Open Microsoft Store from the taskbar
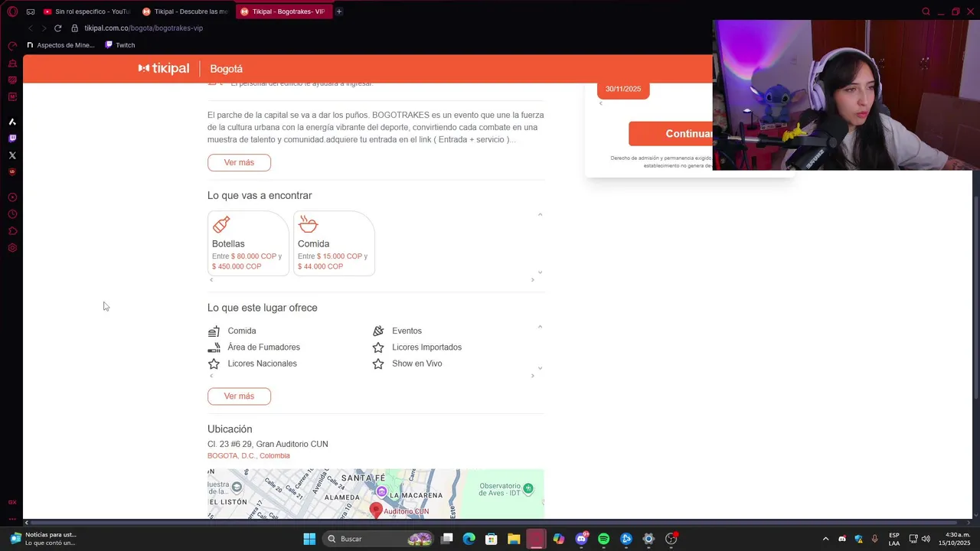This screenshot has height=551, width=980. click(492, 539)
